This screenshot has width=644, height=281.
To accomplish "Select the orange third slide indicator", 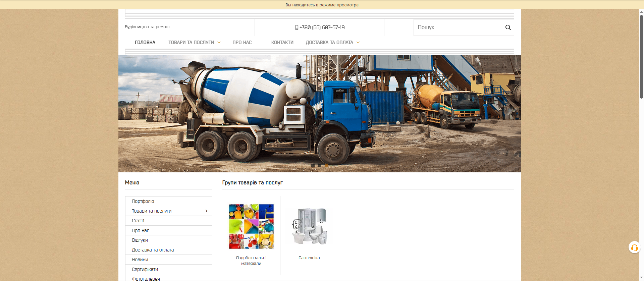I will tap(326, 165).
